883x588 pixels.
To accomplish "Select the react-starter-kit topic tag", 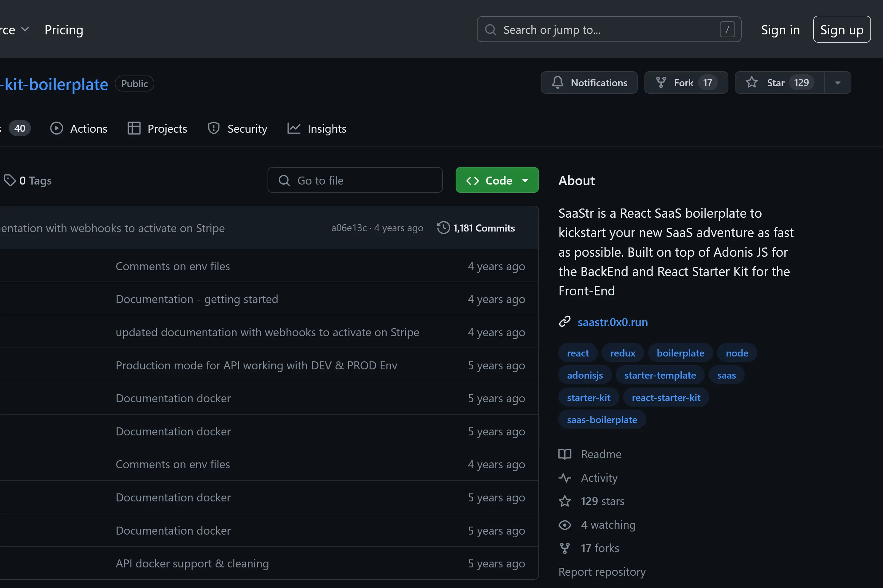I will (x=666, y=398).
